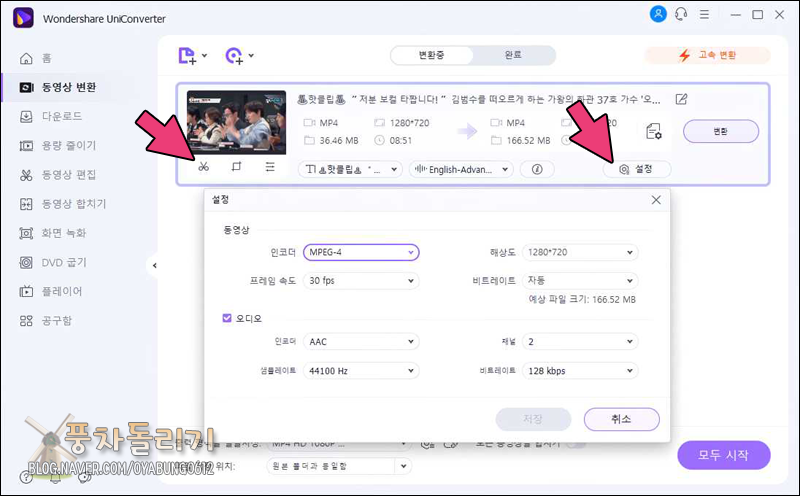Open support headset icon
This screenshot has height=496, width=800.
[x=681, y=14]
